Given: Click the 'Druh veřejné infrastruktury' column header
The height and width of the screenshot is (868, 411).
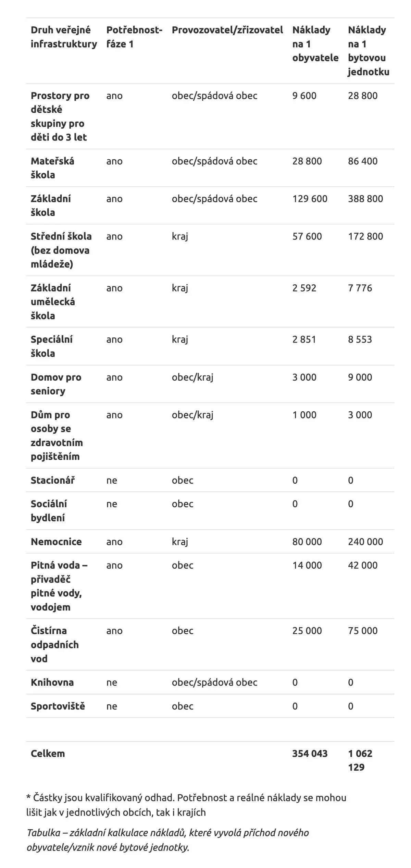Looking at the screenshot, I should tap(64, 37).
